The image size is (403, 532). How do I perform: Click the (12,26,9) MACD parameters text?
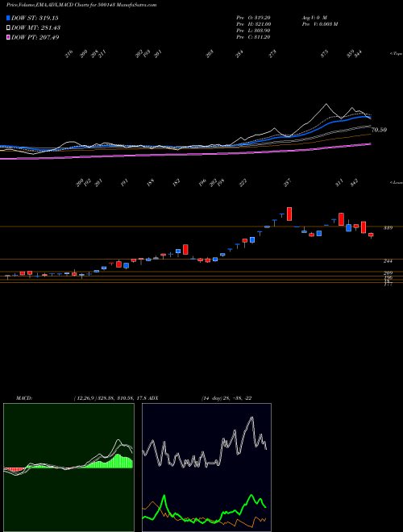click(85, 398)
